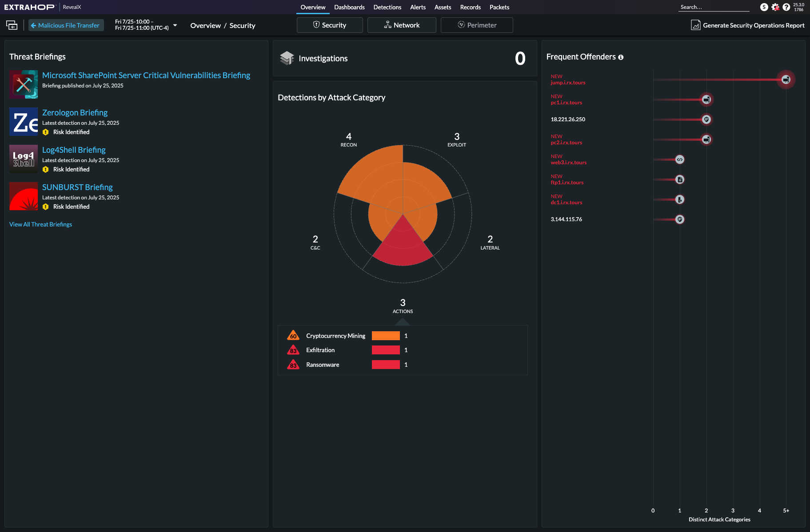The width and height of the screenshot is (810, 532).
Task: Click the pc2.i.rx.tours device marker icon
Action: (706, 139)
